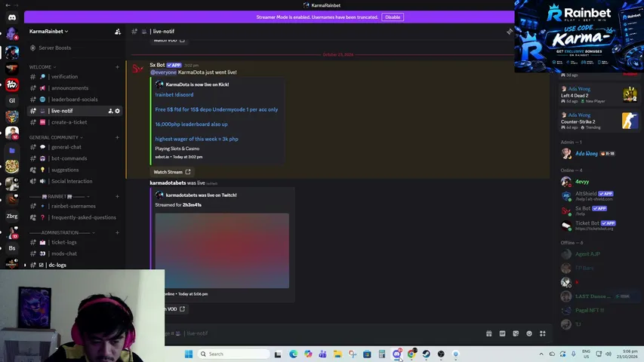Image resolution: width=644 pixels, height=362 pixels.
Task: Open Discord home direct messages icon
Action: (x=12, y=17)
